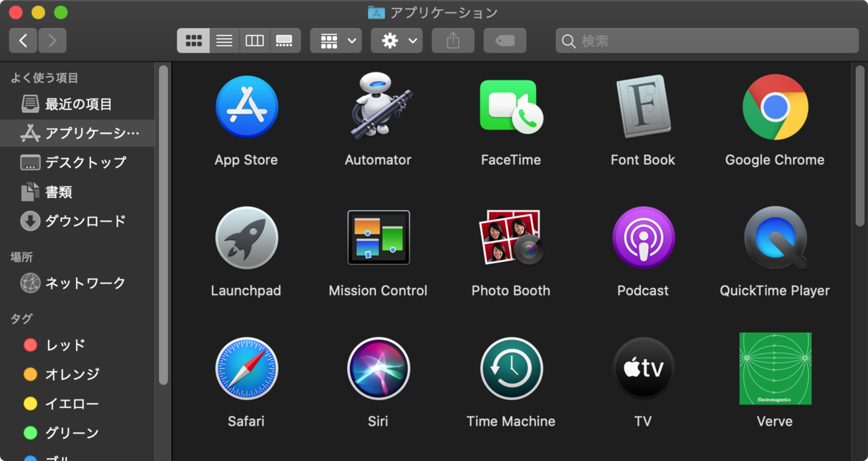Select the QuickTime Player icon
The image size is (868, 461).
pyautogui.click(x=775, y=238)
